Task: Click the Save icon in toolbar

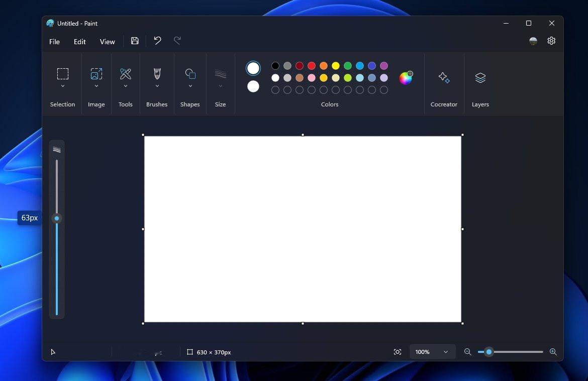Action: [135, 41]
